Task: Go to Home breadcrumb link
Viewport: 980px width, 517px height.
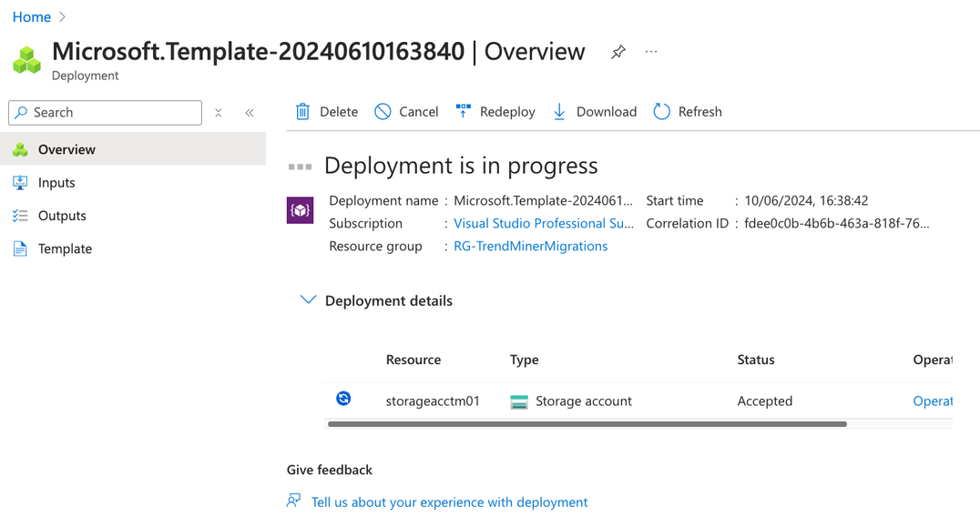Action: point(31,16)
